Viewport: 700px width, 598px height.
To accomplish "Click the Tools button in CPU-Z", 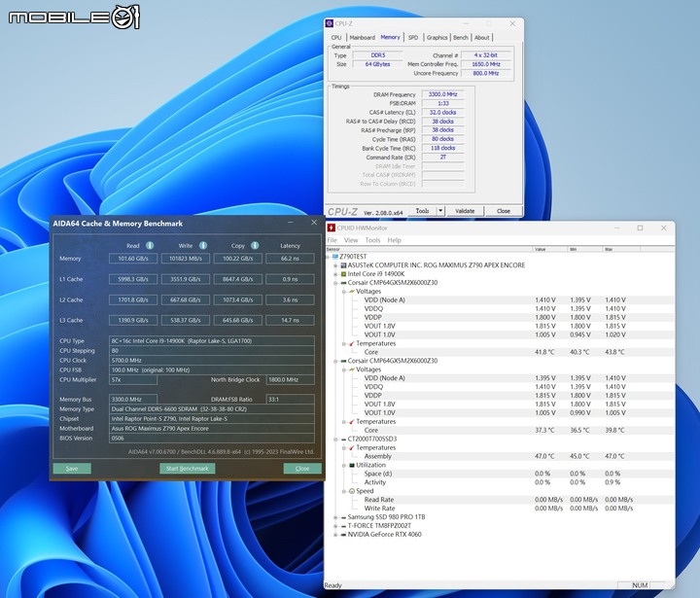I will tap(423, 211).
